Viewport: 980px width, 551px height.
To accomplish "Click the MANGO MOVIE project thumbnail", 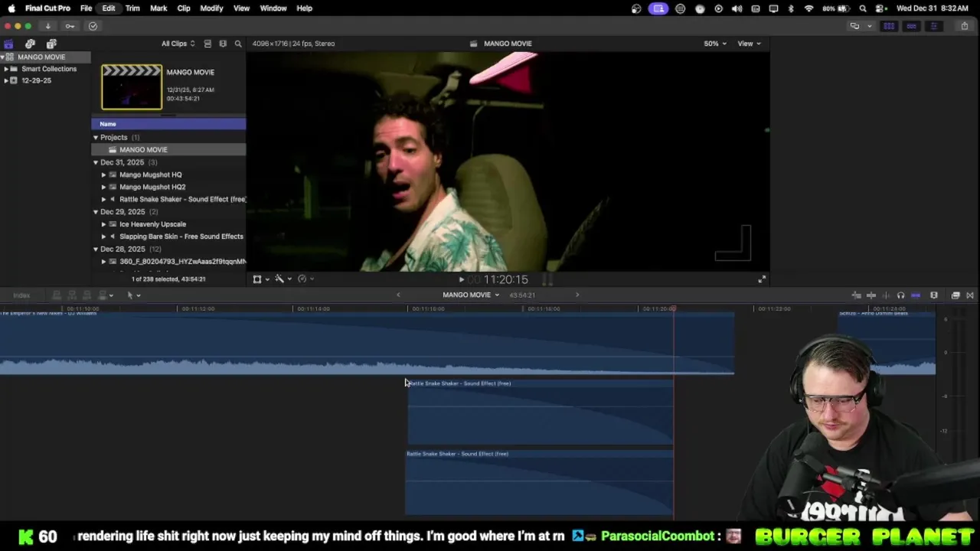I will click(x=132, y=87).
